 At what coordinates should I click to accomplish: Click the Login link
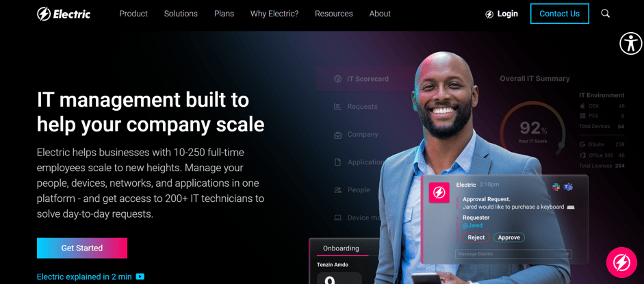507,14
